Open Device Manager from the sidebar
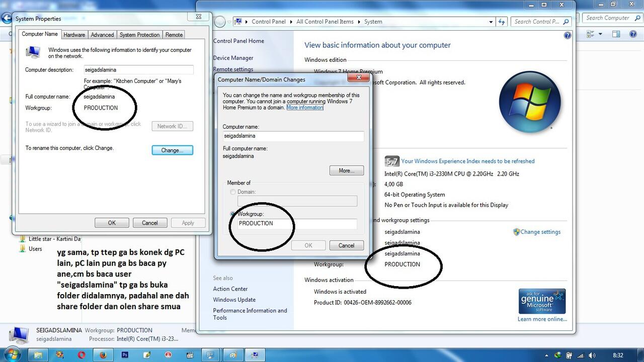 click(x=233, y=58)
